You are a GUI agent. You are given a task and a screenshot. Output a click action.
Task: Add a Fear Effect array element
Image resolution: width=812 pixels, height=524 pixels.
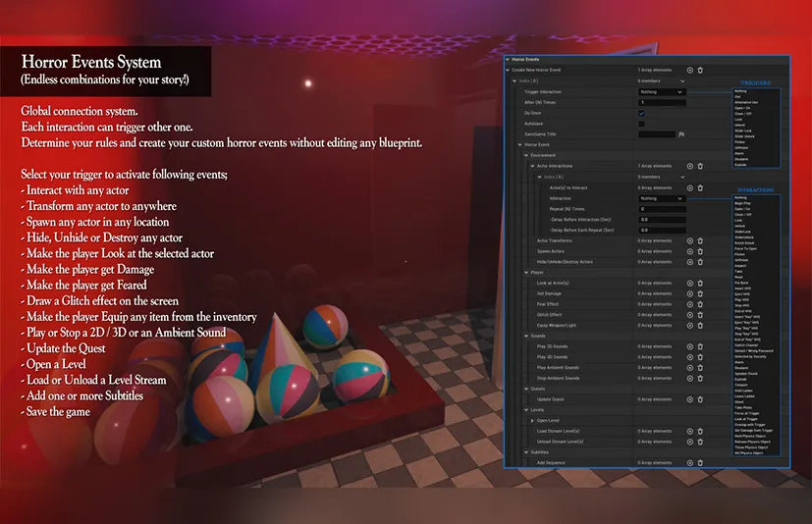tap(690, 304)
